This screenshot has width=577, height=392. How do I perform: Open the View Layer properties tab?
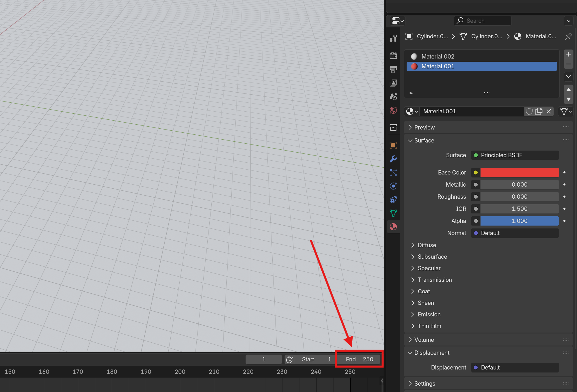click(x=393, y=83)
